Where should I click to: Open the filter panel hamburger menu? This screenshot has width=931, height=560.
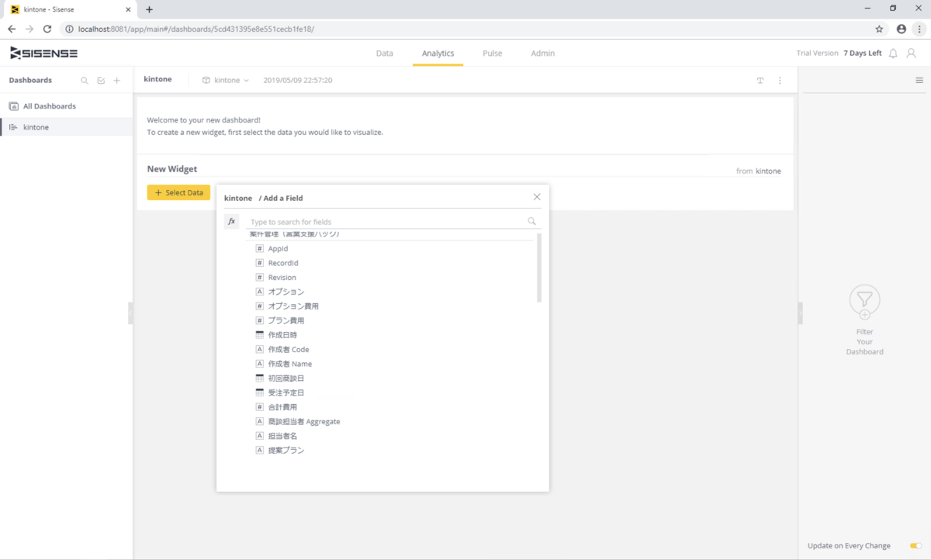(x=919, y=81)
